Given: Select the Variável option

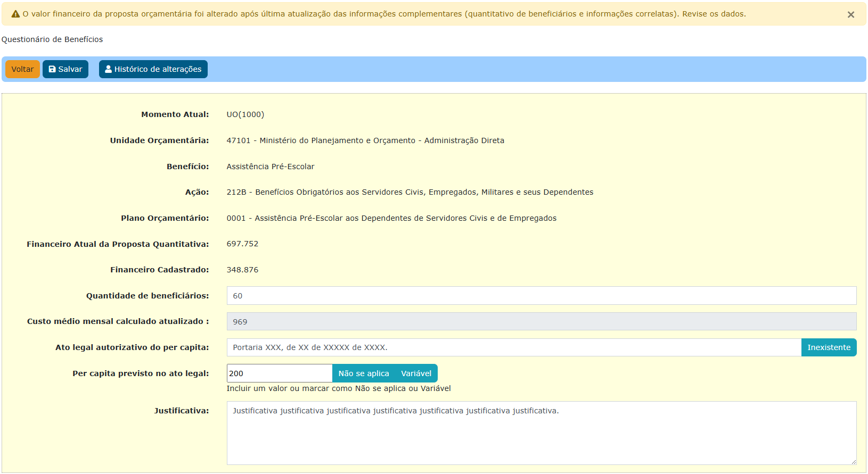Looking at the screenshot, I should point(416,373).
